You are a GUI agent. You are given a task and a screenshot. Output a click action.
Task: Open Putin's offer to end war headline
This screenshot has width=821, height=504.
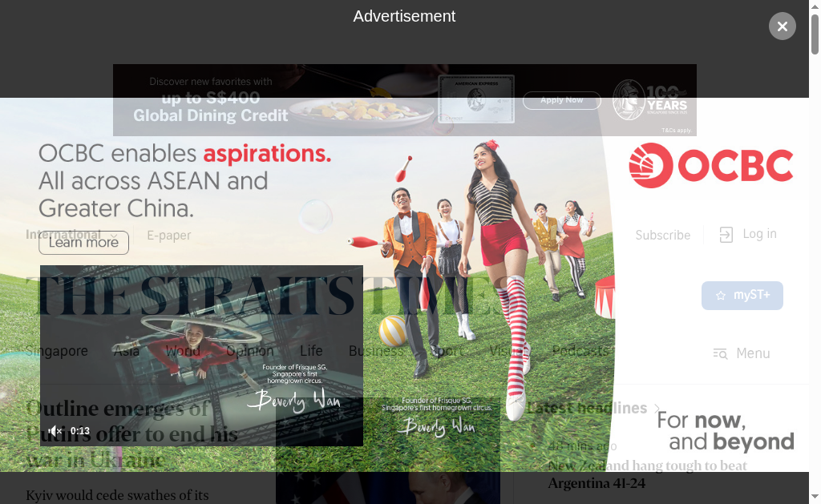132,434
